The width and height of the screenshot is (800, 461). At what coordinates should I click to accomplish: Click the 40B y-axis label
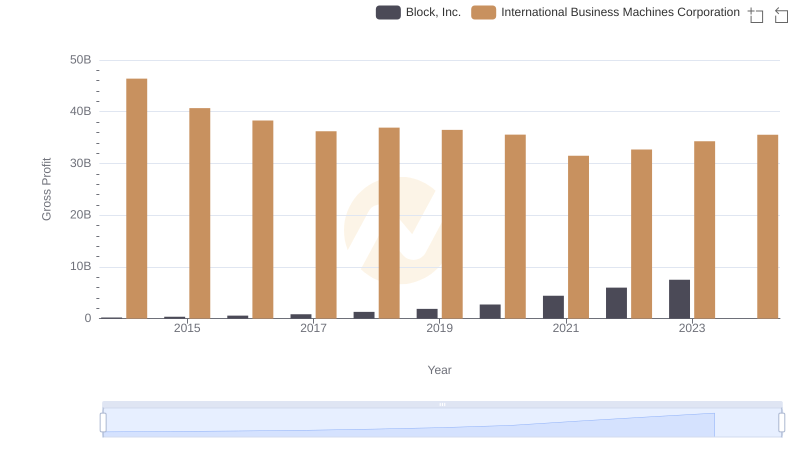click(81, 111)
